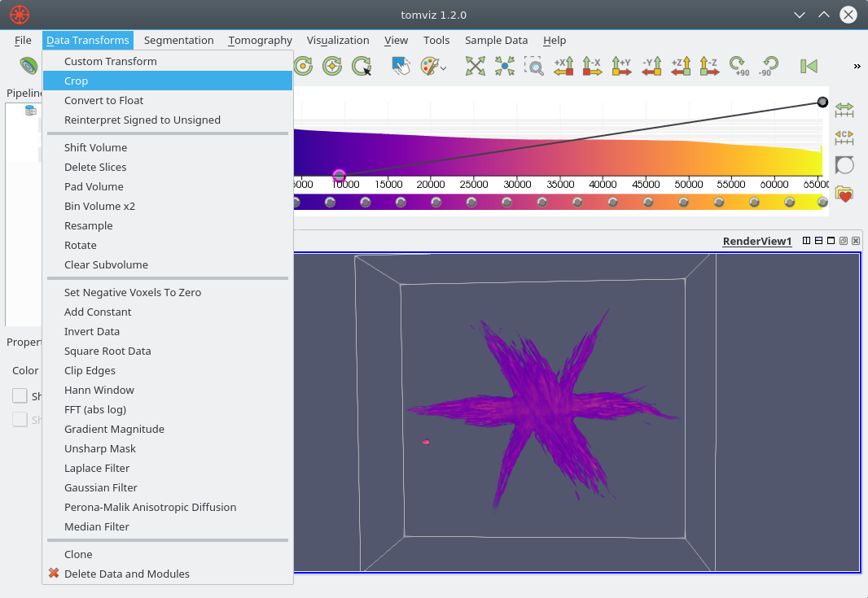The image size is (868, 598).
Task: Open the Tomography menu
Action: pos(261,41)
